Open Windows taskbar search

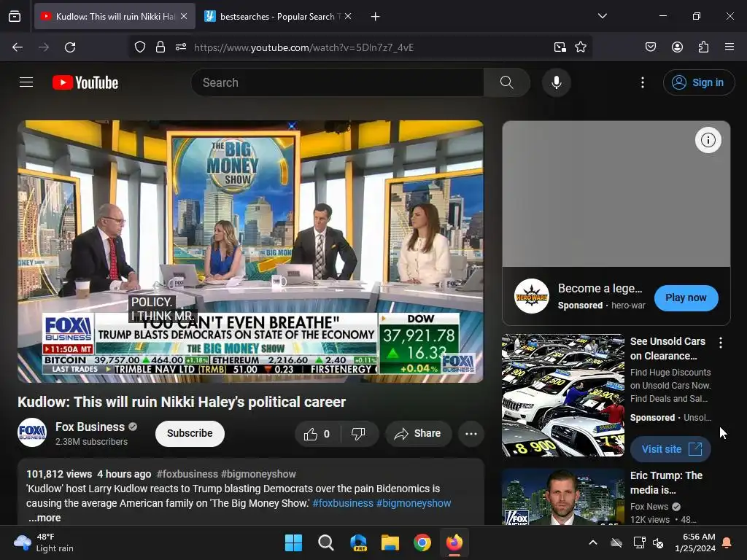[326, 542]
